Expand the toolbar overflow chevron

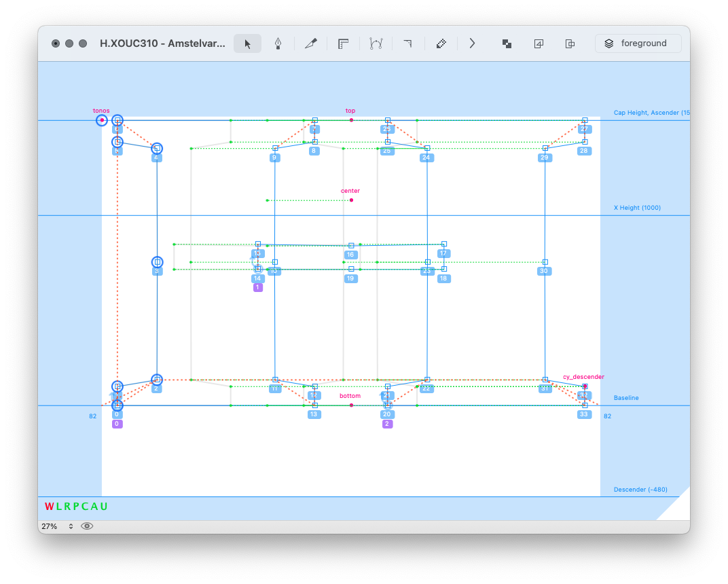coord(473,43)
